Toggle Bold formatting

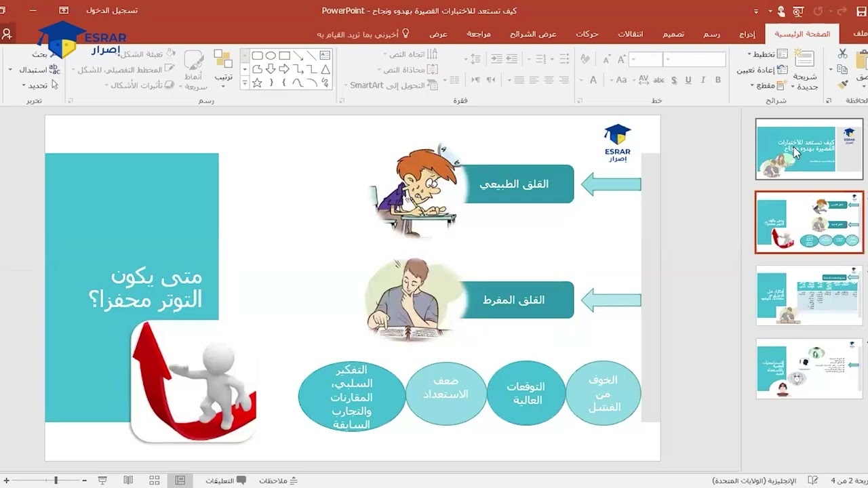(718, 80)
